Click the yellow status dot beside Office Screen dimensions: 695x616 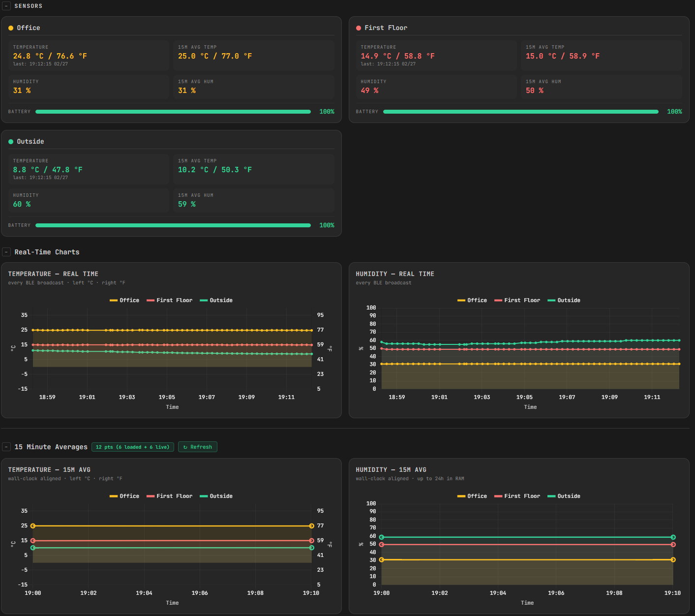click(11, 28)
